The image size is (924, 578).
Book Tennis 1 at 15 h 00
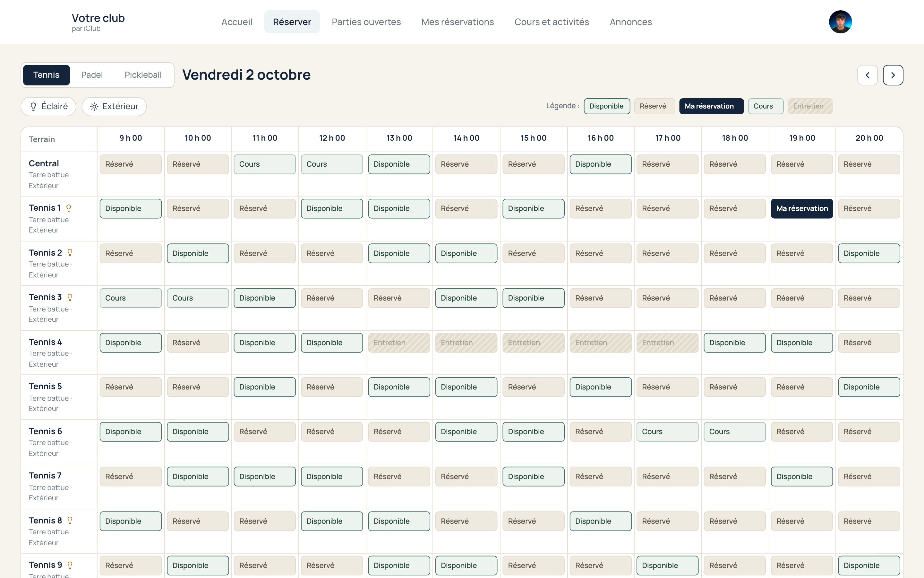click(x=534, y=209)
